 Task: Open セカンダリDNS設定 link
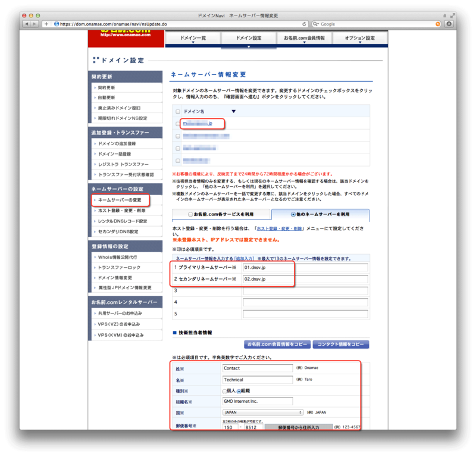coord(118,231)
